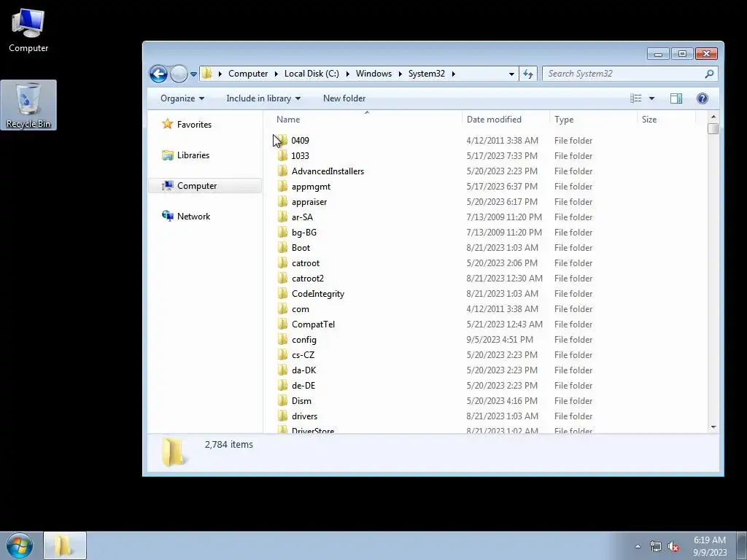
Task: Click the network tray icon
Action: [x=656, y=547]
